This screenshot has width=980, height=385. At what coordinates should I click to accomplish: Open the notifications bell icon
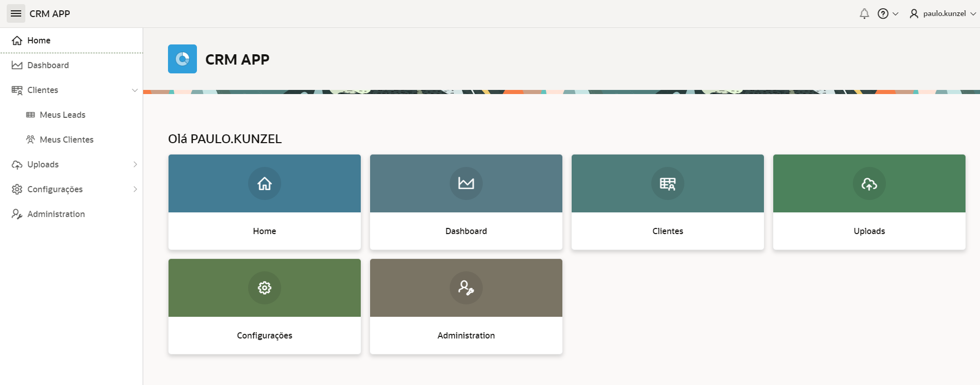pyautogui.click(x=864, y=13)
